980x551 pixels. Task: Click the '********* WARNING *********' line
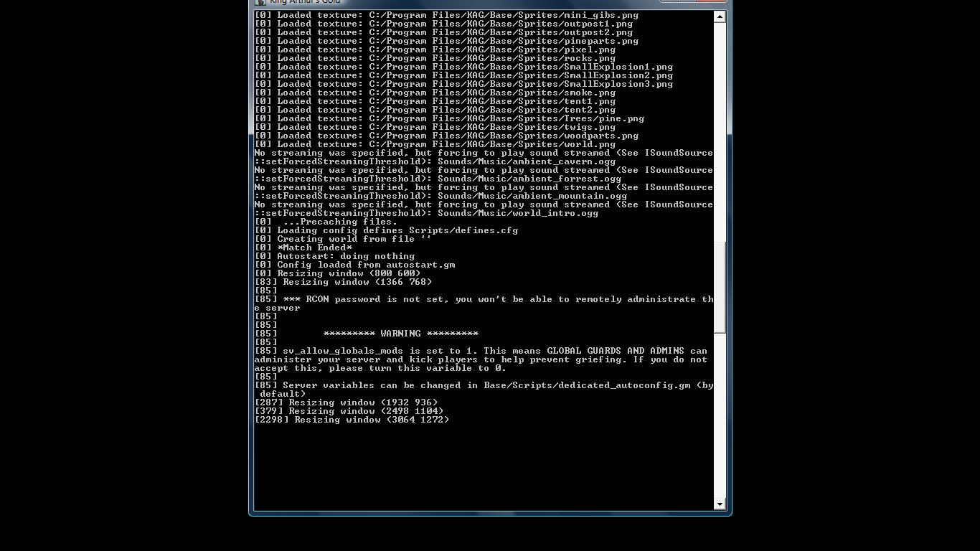(366, 334)
